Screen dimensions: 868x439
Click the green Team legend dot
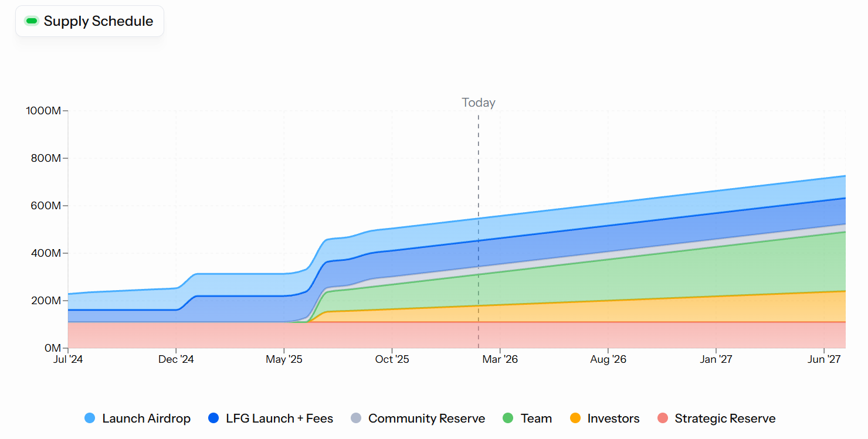(x=508, y=418)
